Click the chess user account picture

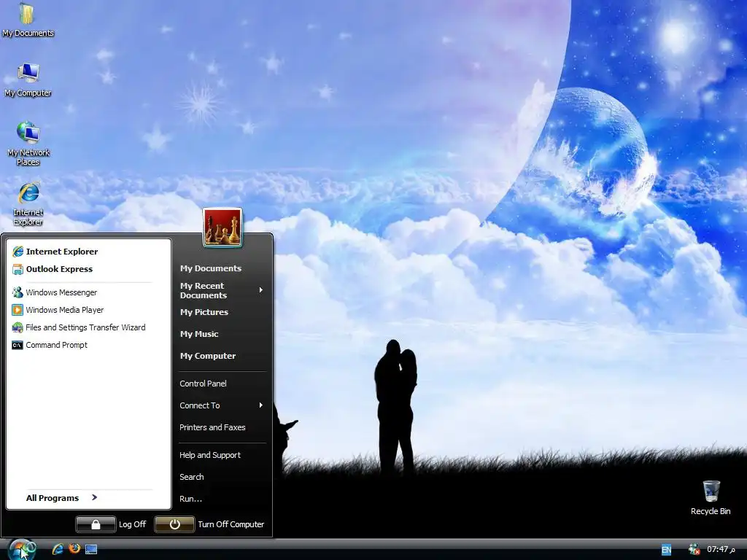(222, 227)
